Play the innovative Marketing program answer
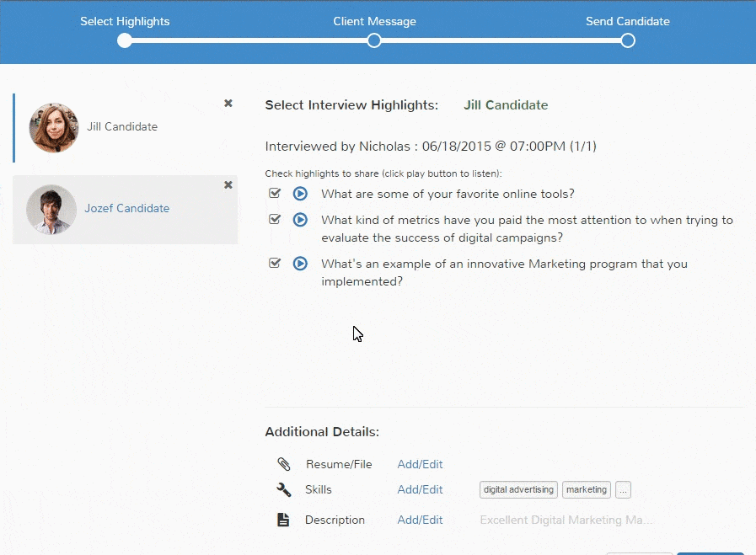Image resolution: width=756 pixels, height=555 pixels. click(x=300, y=264)
